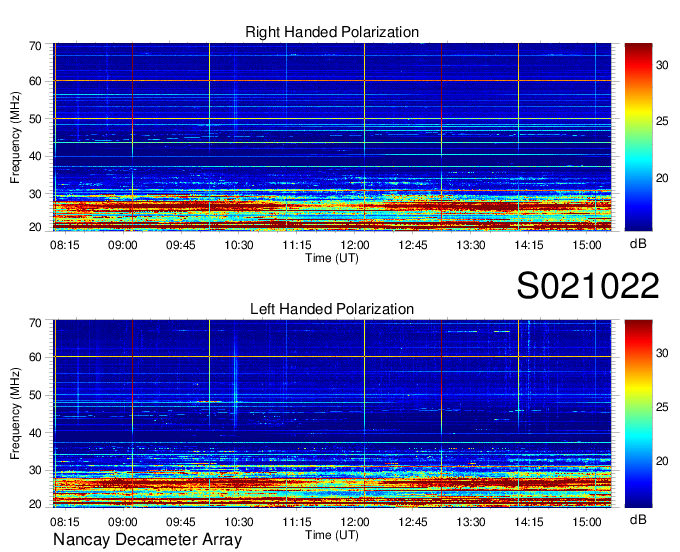Select the S021022 date label
The height and width of the screenshot is (552, 680).
(588, 286)
